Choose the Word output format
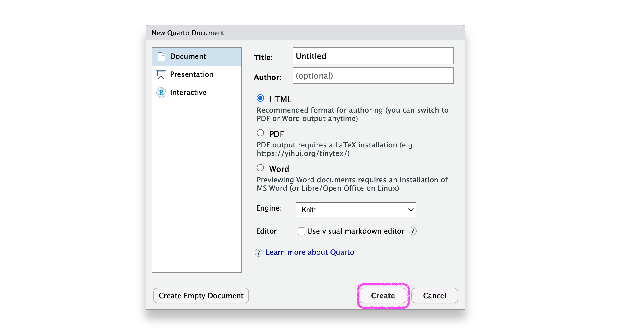 tap(260, 168)
